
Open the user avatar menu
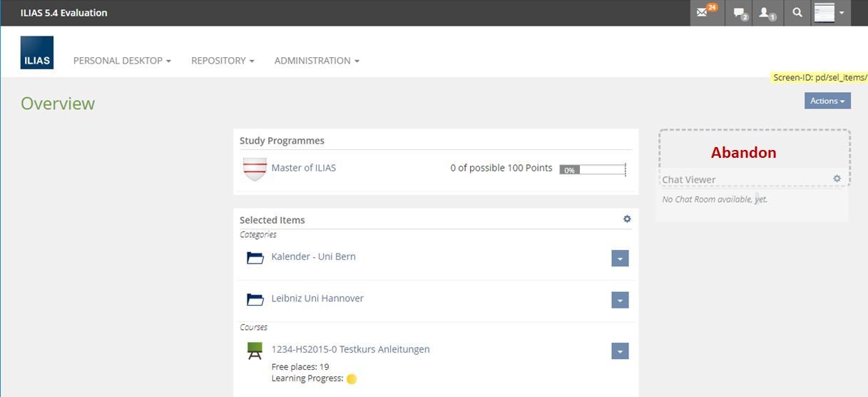(x=831, y=13)
